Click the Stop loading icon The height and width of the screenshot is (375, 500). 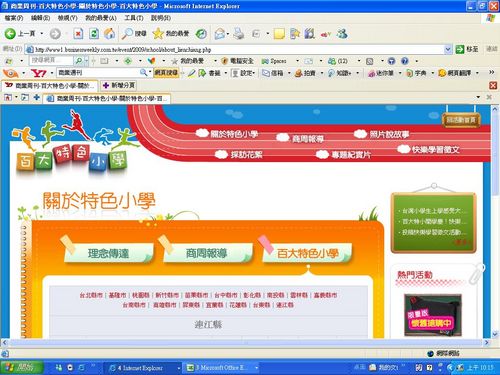coord(78,33)
